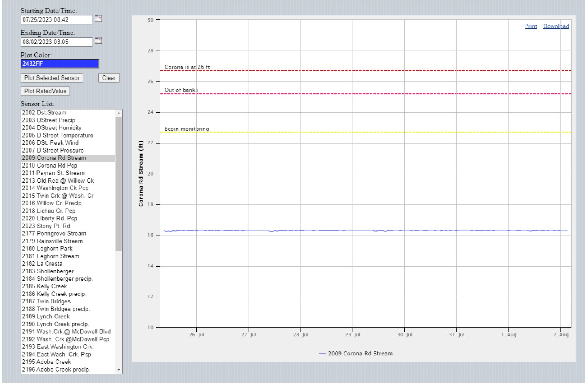This screenshot has height=385, width=588.
Task: Pick 2189 Lynch Creek sensor entry
Action: pyautogui.click(x=46, y=316)
